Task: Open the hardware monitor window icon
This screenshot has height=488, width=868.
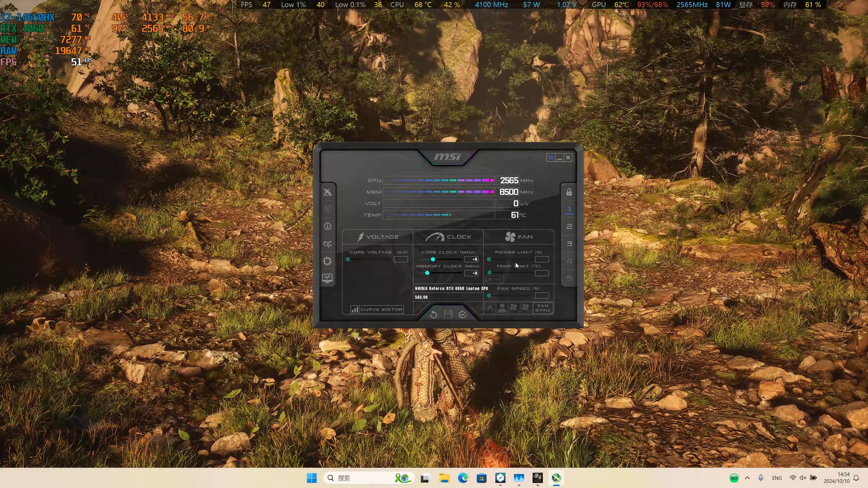Action: [x=327, y=279]
